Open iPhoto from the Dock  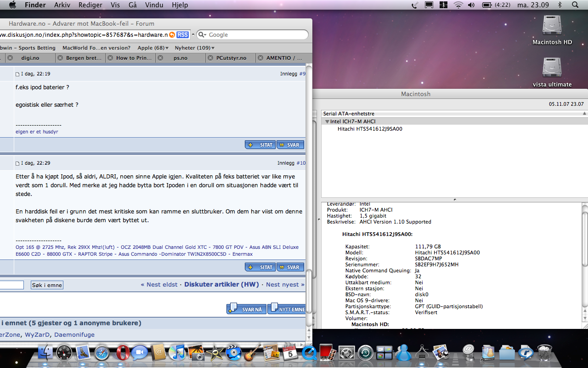pyautogui.click(x=196, y=353)
